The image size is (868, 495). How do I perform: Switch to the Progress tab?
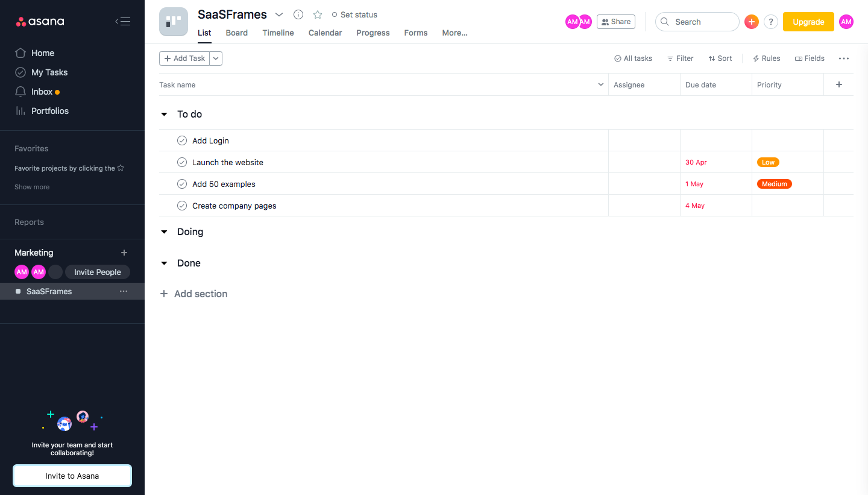[373, 33]
